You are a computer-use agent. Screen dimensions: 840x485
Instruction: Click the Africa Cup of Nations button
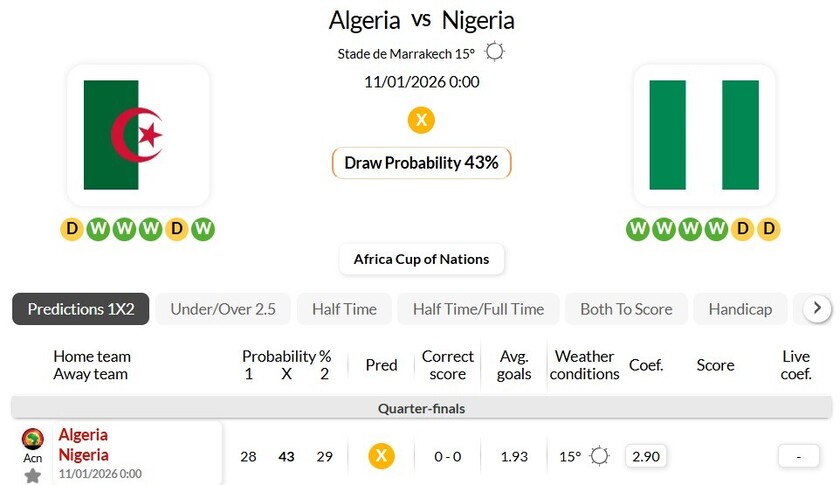point(421,259)
